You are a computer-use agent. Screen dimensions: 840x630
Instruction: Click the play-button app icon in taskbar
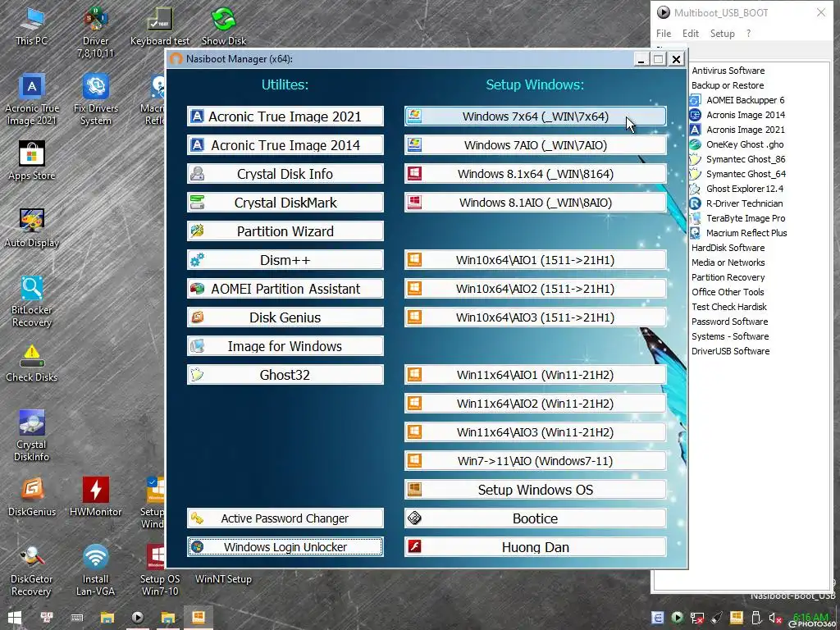tap(138, 618)
